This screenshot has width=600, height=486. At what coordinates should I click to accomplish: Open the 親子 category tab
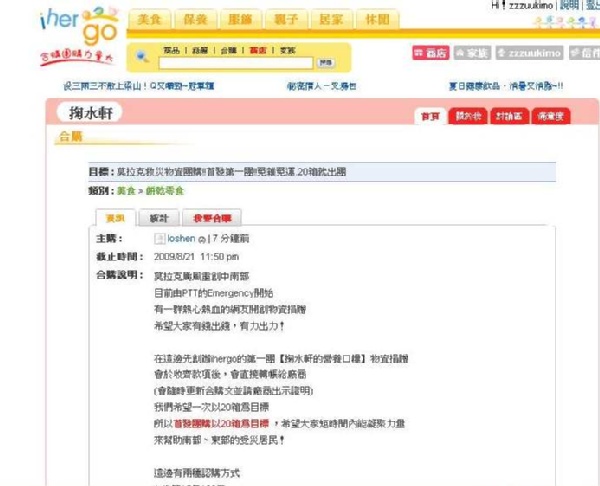pos(286,20)
